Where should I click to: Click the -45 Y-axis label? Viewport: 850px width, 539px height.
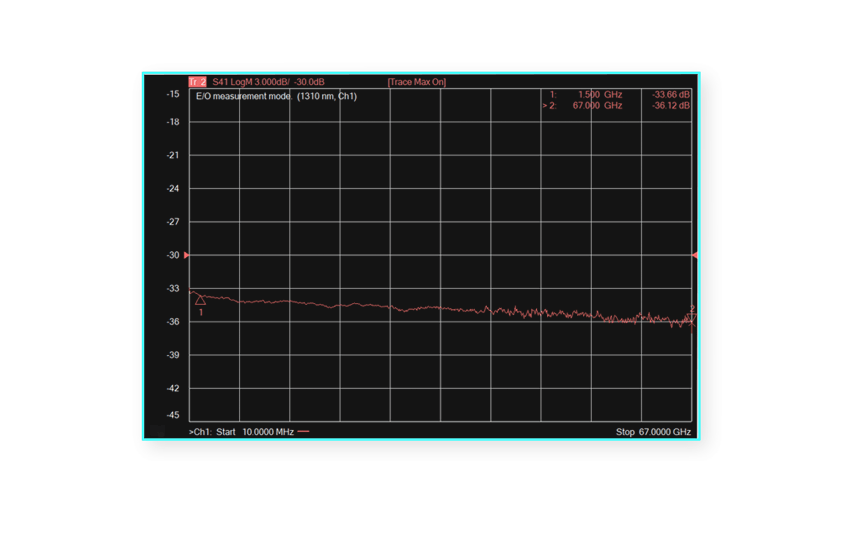pos(171,415)
